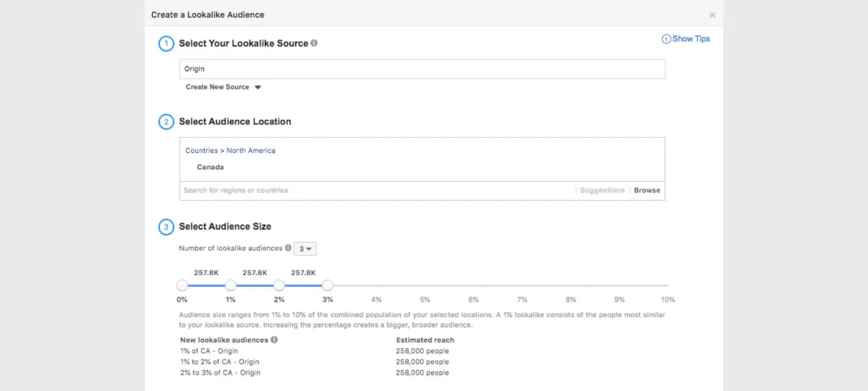
Task: Click the 8% mark label on slider
Action: coord(571,300)
